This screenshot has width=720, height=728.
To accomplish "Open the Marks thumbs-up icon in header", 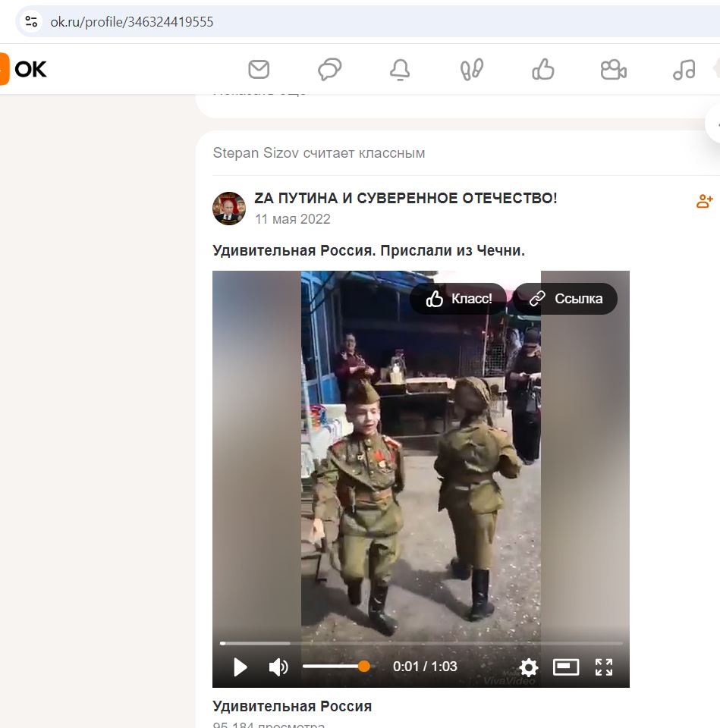I will coord(543,70).
